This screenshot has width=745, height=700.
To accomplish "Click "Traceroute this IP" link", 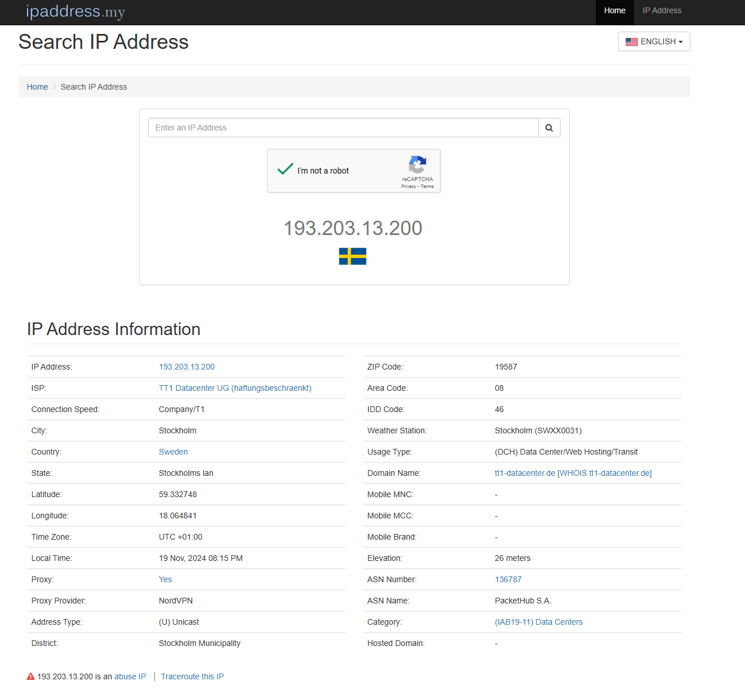I will click(x=192, y=676).
